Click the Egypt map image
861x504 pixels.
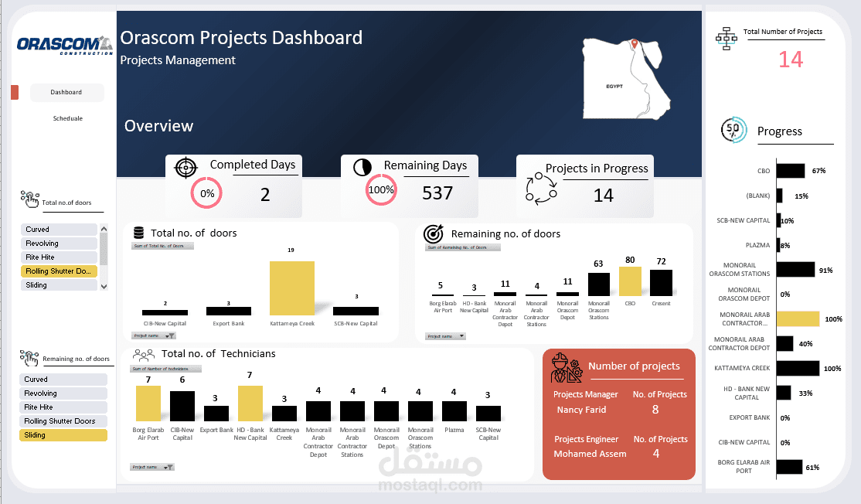[x=626, y=78]
